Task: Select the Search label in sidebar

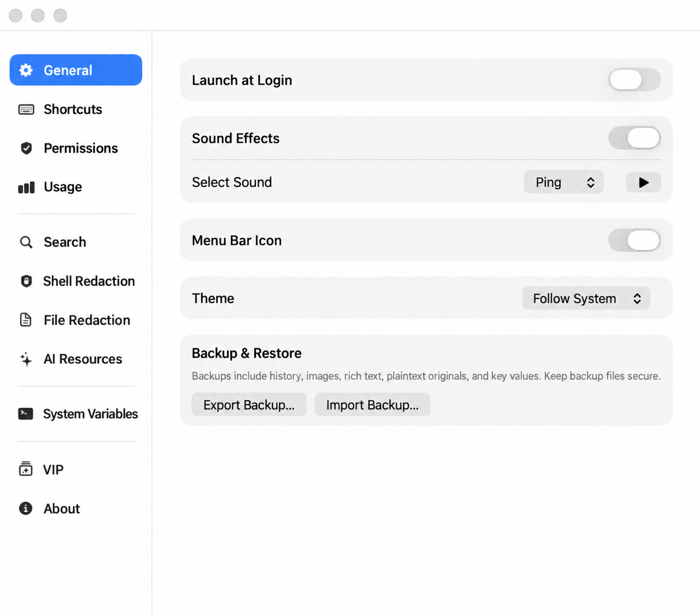Action: point(65,242)
